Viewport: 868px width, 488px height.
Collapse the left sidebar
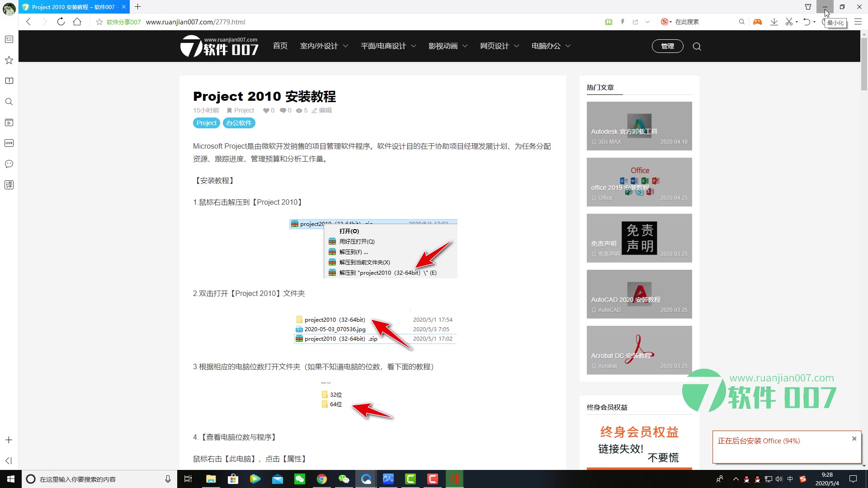9,460
